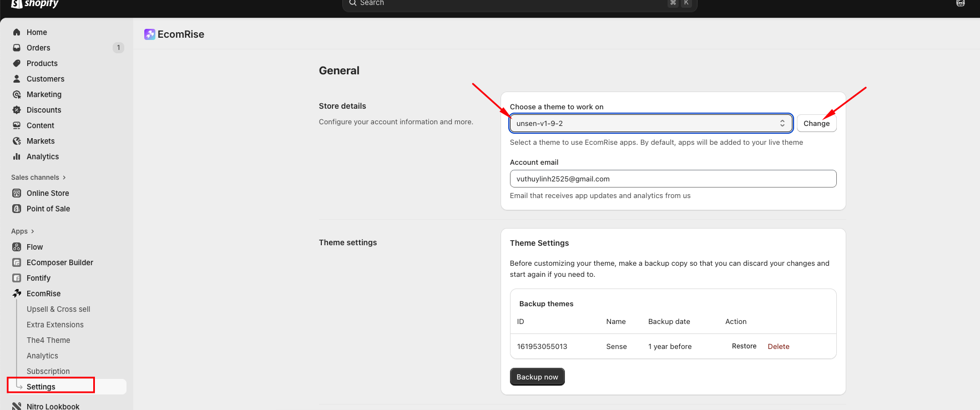This screenshot has width=980, height=410.
Task: Open The4 Theme submenu
Action: pyautogui.click(x=48, y=340)
